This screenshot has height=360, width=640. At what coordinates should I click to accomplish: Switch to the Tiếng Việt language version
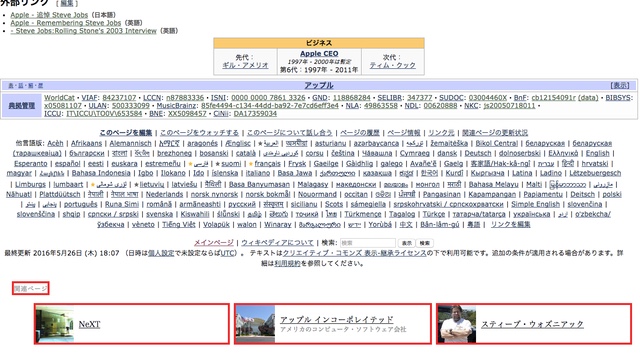179,224
